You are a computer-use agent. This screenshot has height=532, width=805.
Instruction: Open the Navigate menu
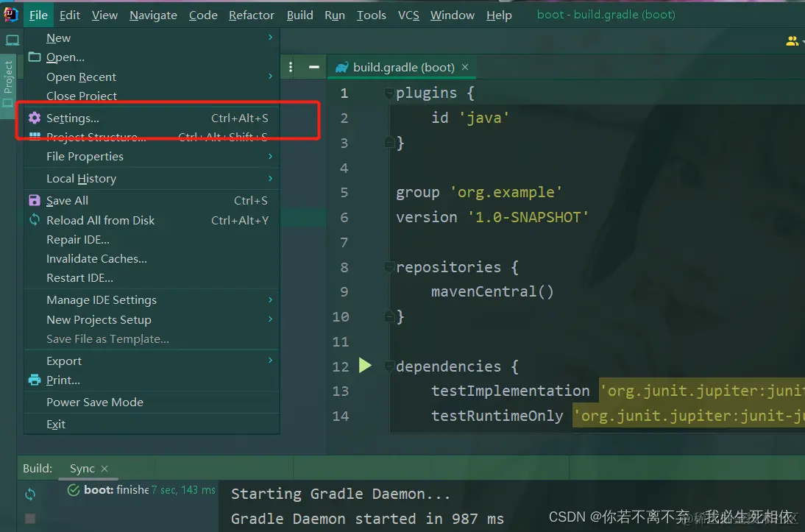pos(153,15)
